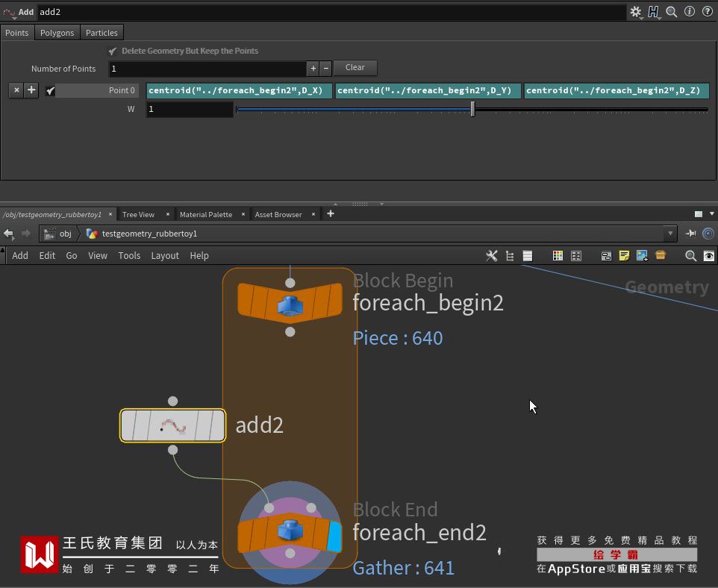Show the list view icon in network toolbar
This screenshot has height=588, width=718.
point(528,256)
